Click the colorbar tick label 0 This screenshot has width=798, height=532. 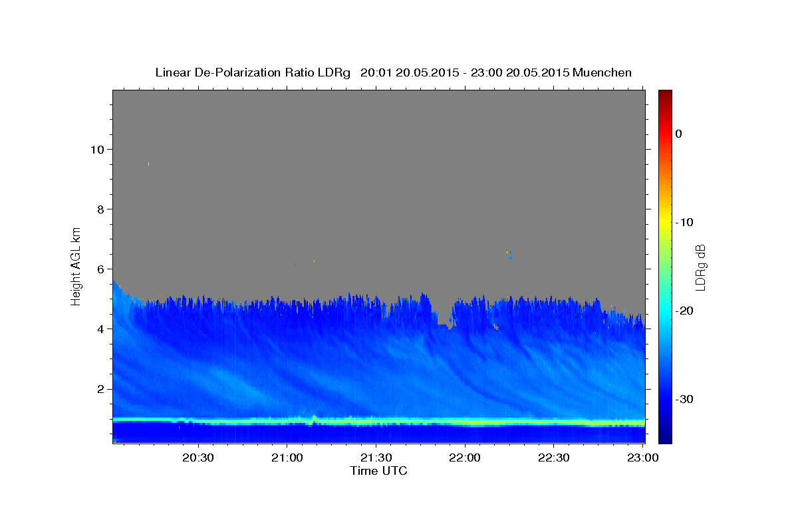tap(679, 134)
